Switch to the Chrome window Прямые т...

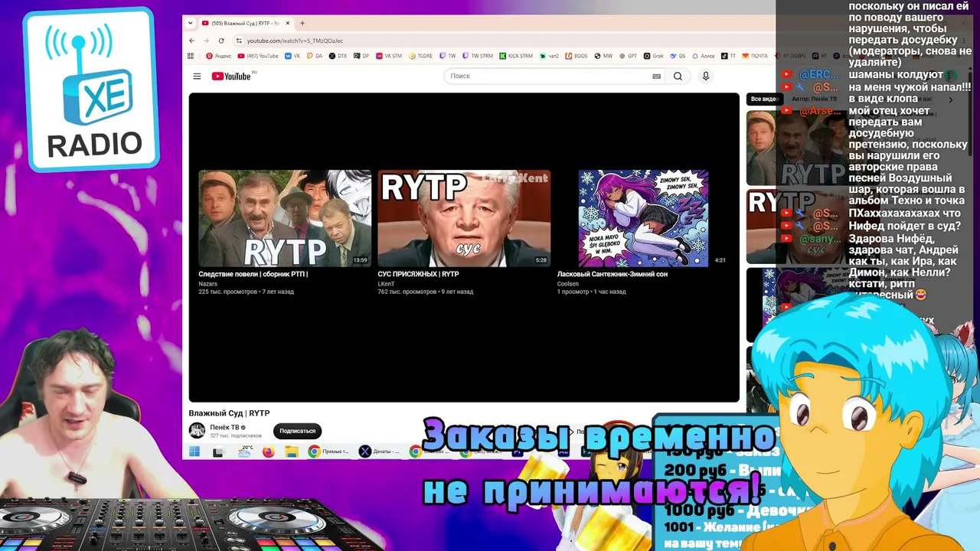[x=329, y=452]
